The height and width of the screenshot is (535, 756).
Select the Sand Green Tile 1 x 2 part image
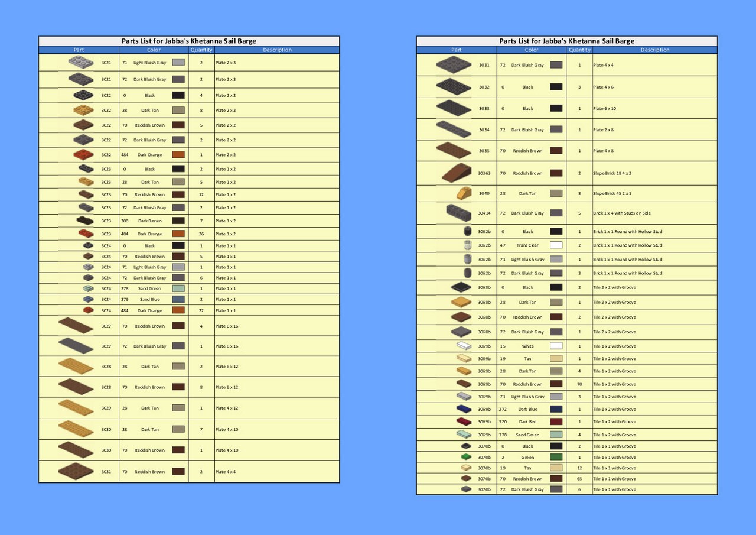coord(464,435)
